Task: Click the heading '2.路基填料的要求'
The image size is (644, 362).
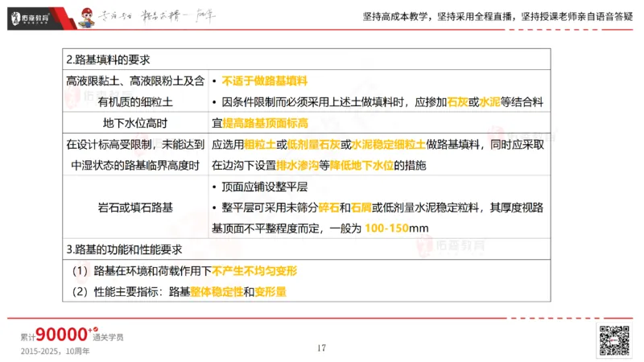Action: (x=108, y=60)
